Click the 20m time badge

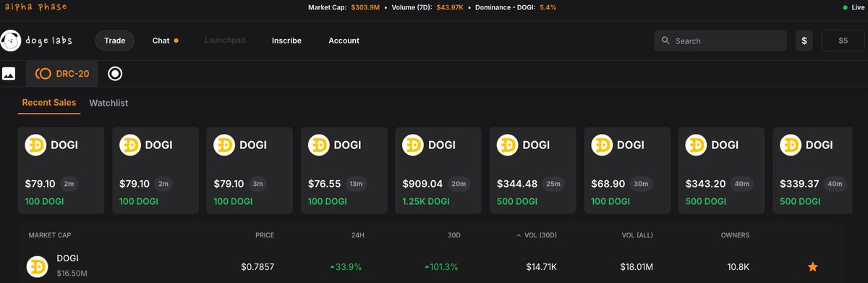point(459,184)
